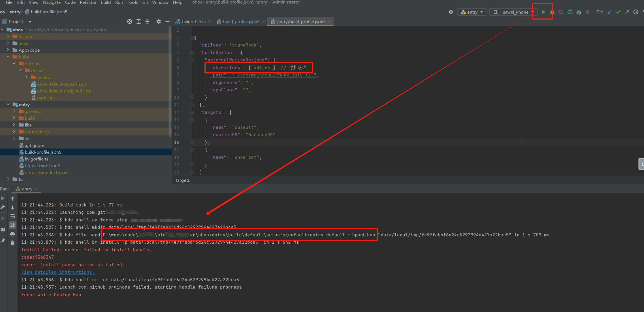This screenshot has width=644, height=312.
Task: Open run configuration wrench icon
Action: pos(3,207)
